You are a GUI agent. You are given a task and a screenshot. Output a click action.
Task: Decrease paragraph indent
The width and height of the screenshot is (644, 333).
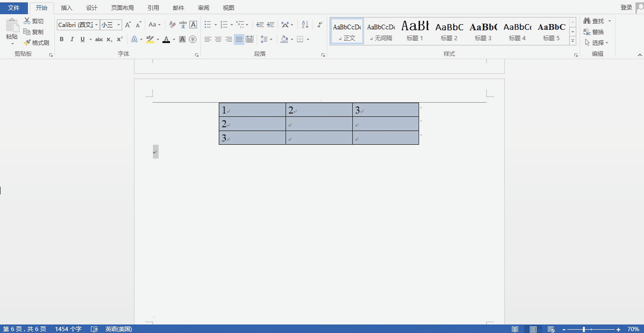[260, 25]
